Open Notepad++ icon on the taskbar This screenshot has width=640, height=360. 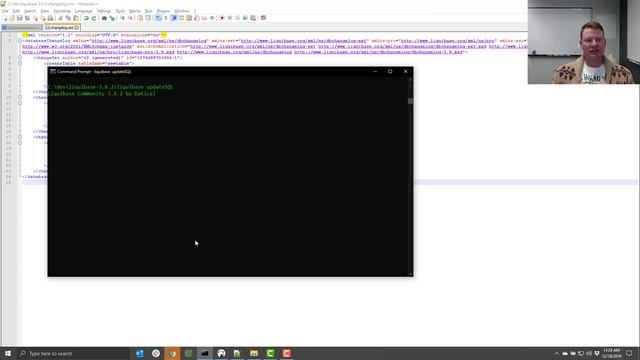click(238, 353)
